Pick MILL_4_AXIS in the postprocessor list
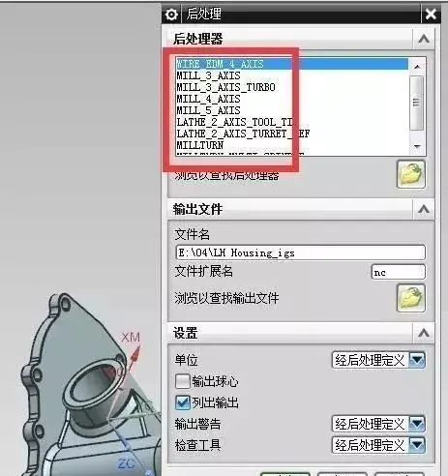The width and height of the screenshot is (448, 476). click(208, 99)
